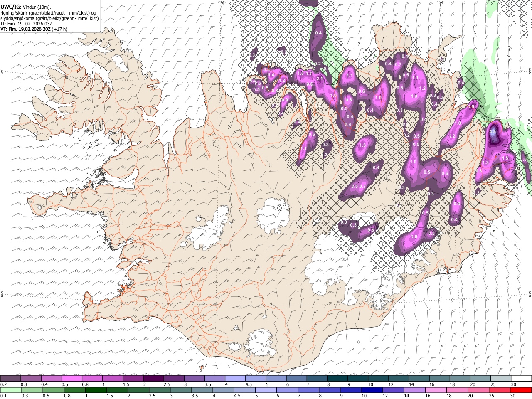Pick the darkest purple 2 swatch in upper legend
Viewport: 532px width, 399px height.
click(x=153, y=378)
